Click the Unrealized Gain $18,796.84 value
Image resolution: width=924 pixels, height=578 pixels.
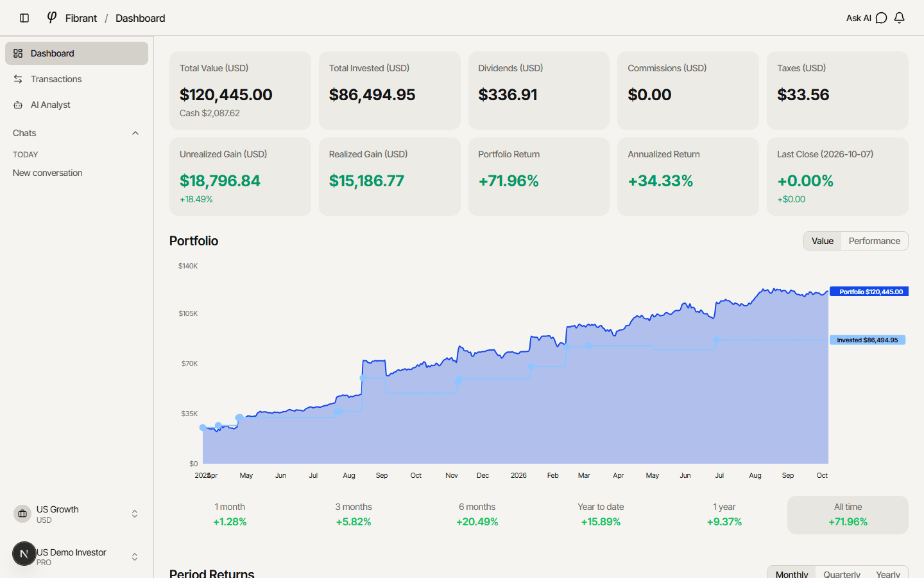[x=220, y=180]
